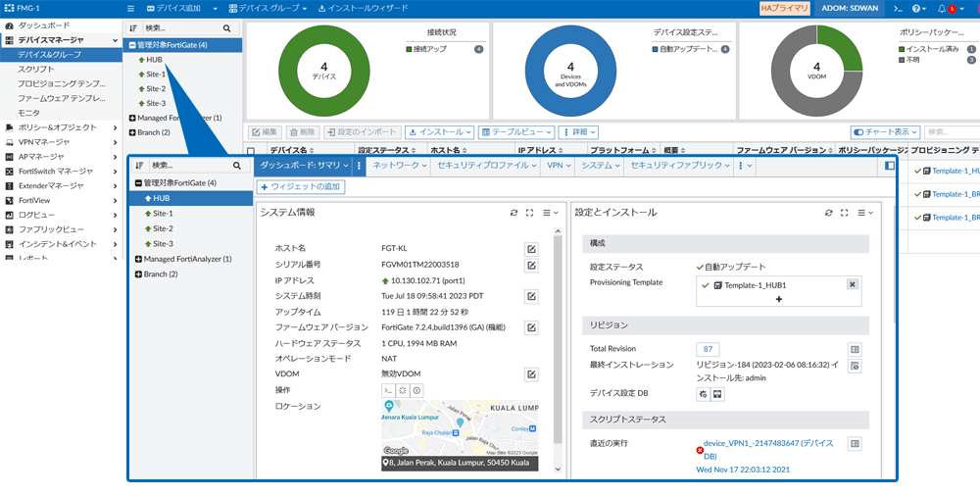Open the デバイス グループ dropdown
This screenshot has height=497, width=980.
coord(268,9)
